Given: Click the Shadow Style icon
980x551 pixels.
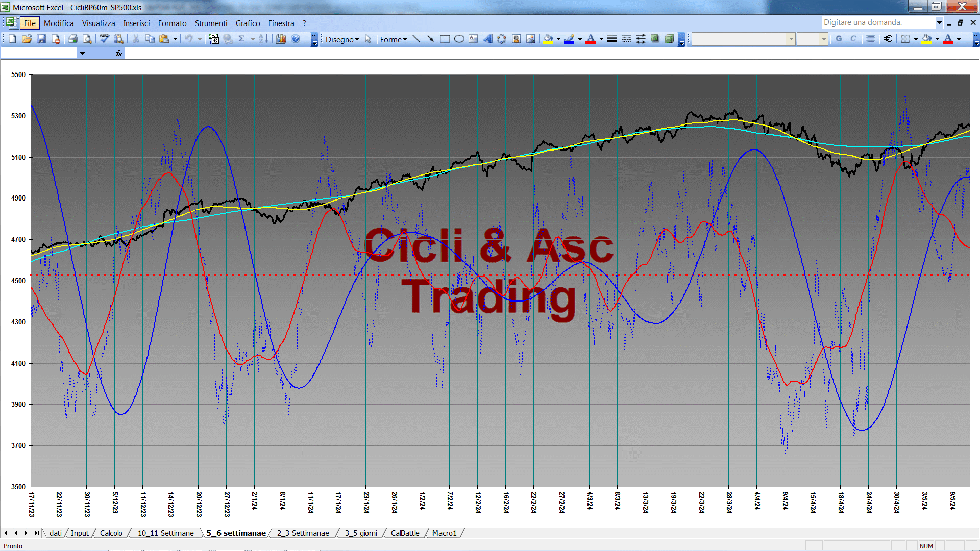Looking at the screenshot, I should pyautogui.click(x=655, y=39).
